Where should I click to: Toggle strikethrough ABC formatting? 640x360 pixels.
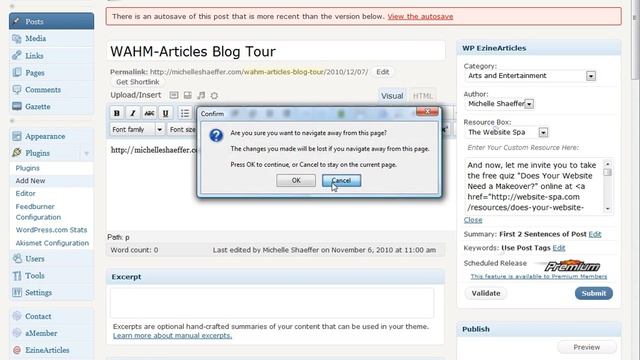coord(149,113)
